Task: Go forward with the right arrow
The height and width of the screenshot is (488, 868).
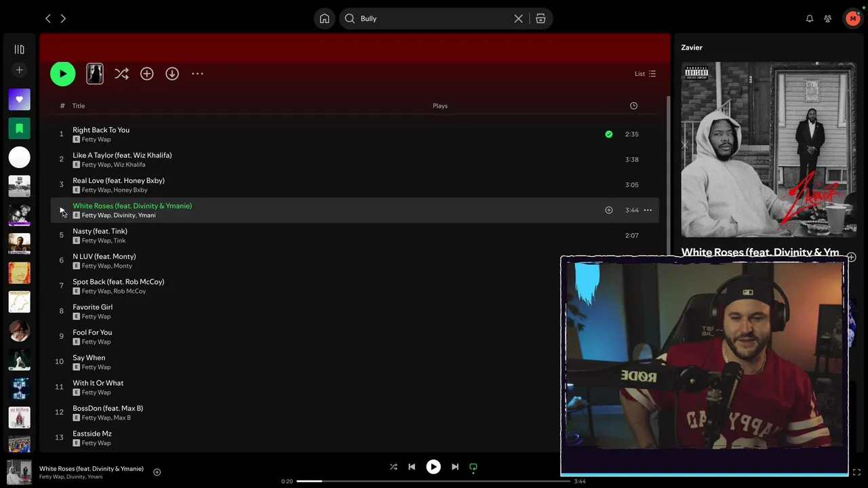Action: [63, 18]
